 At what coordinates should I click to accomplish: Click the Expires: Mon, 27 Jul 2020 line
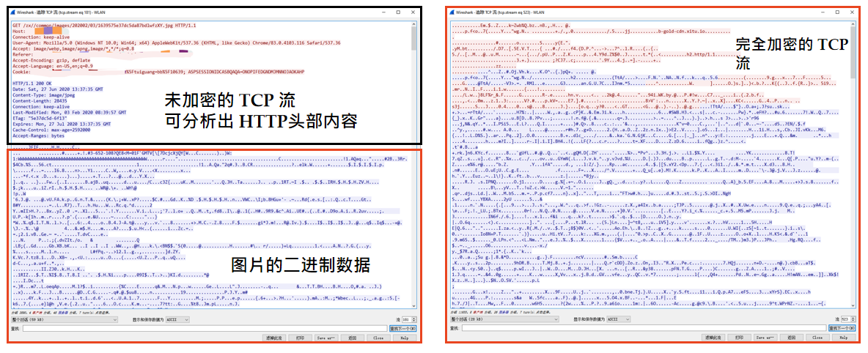point(64,123)
